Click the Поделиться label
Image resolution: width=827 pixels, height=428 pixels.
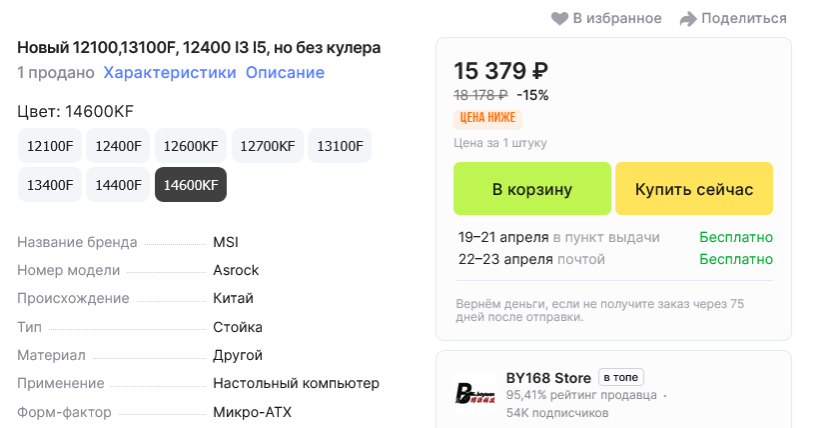[744, 19]
